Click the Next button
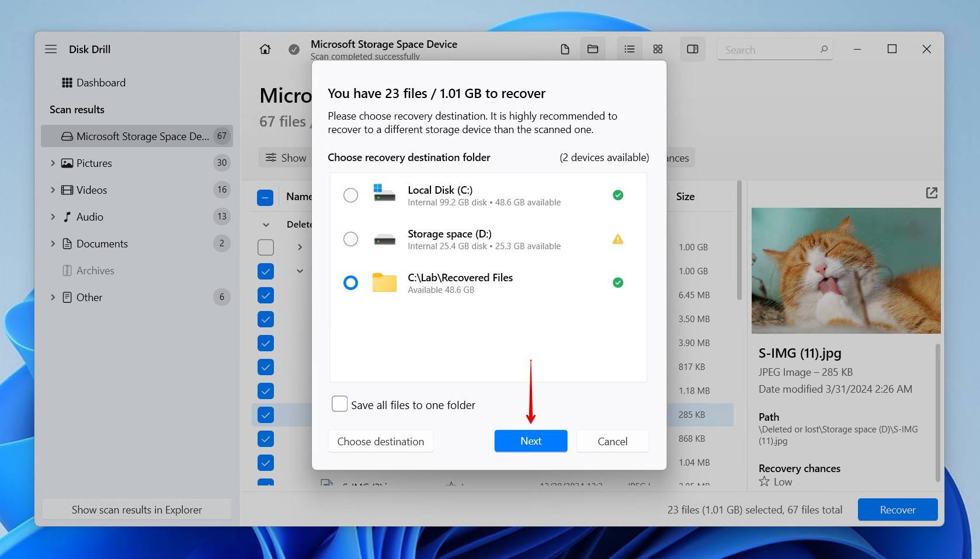980x559 pixels. 530,441
